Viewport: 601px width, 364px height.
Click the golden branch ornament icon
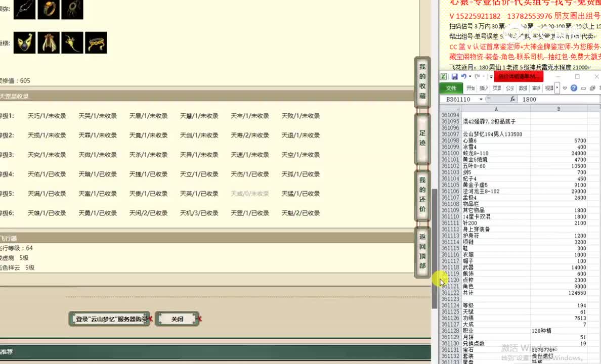(72, 42)
